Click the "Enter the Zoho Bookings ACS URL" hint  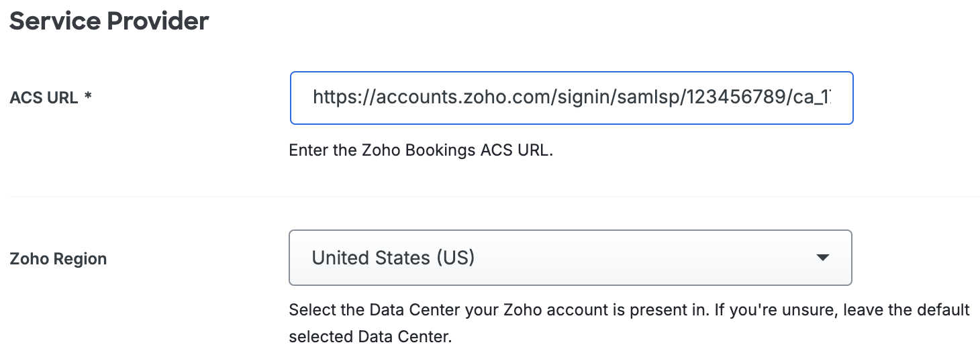(421, 150)
